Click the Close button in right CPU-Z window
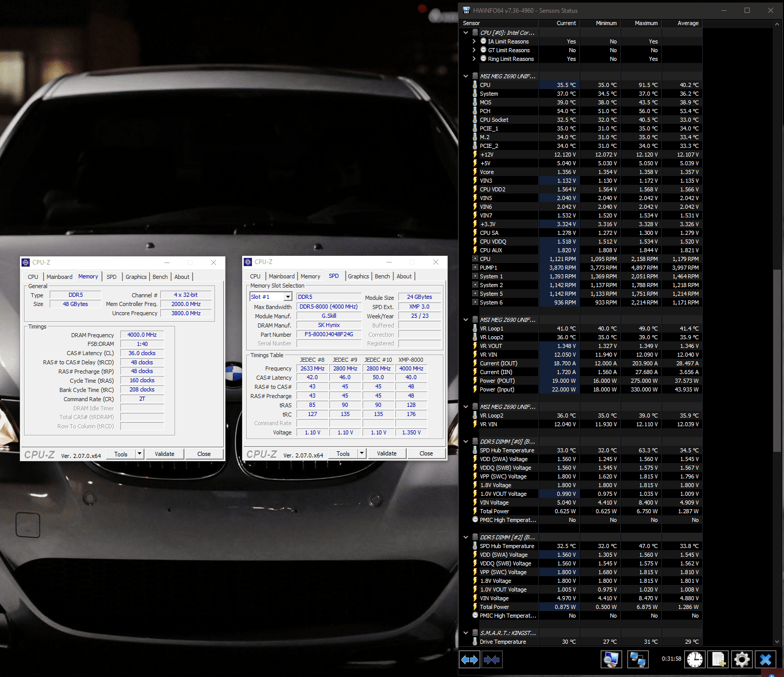784x677 pixels. (x=426, y=453)
